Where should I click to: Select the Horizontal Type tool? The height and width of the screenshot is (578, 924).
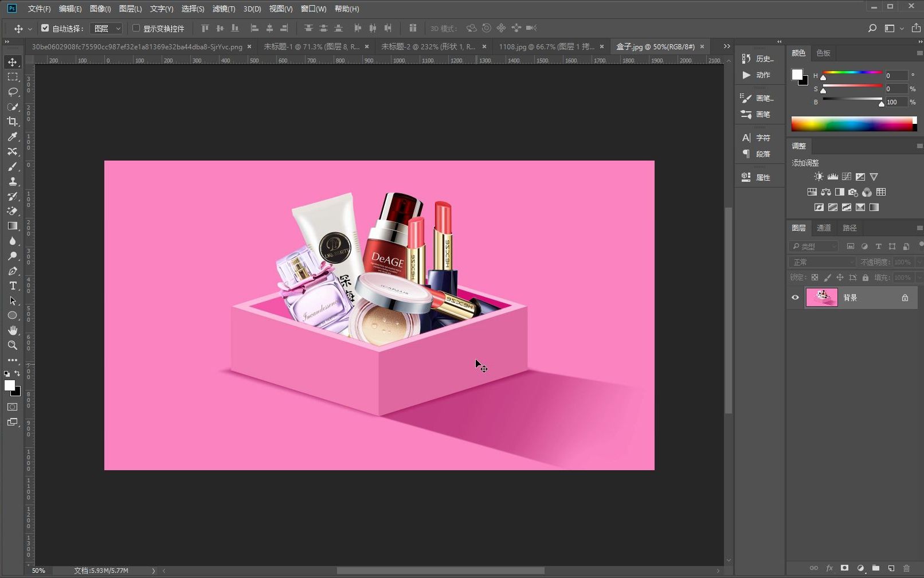(x=12, y=286)
